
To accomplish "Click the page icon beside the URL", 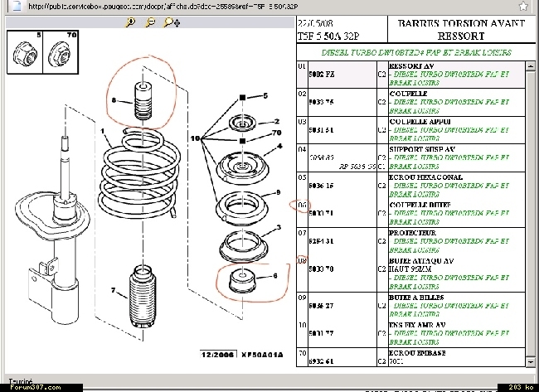I will pyautogui.click(x=17, y=6).
